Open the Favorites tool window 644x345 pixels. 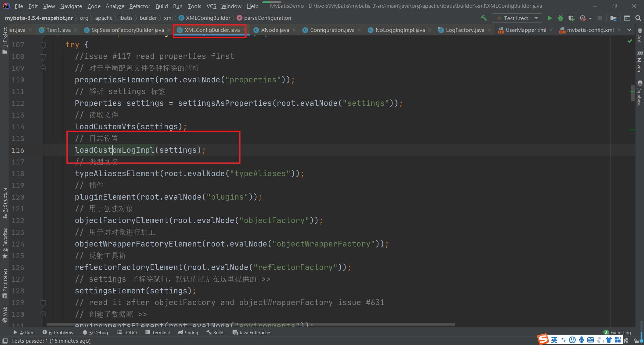tap(5, 244)
